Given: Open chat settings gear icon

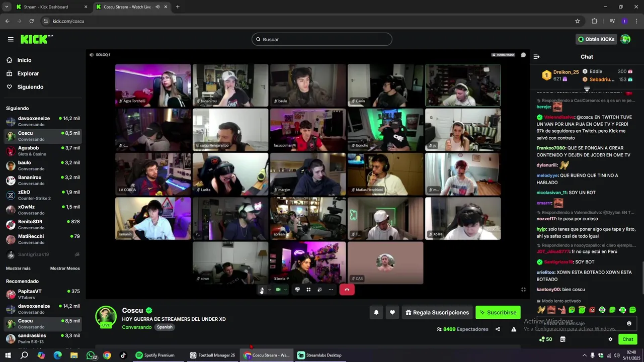Looking at the screenshot, I should [610, 339].
